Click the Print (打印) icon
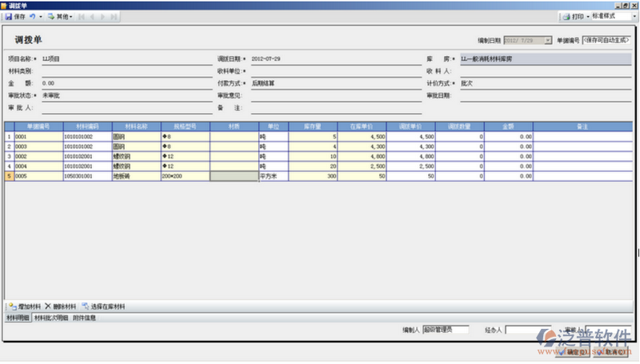This screenshot has width=640, height=364. coord(570,16)
